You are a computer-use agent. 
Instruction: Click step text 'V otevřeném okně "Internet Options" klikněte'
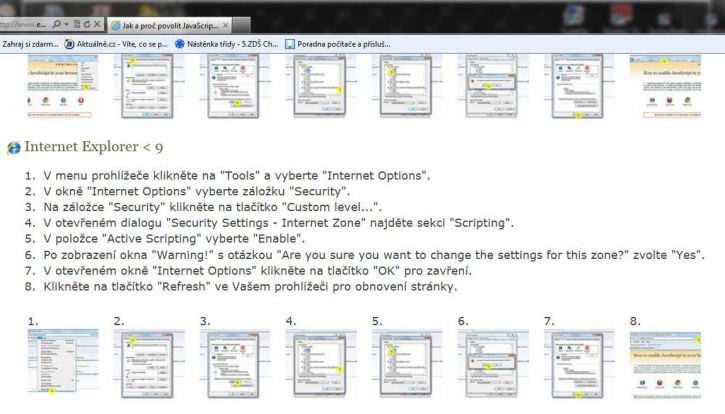point(176,271)
